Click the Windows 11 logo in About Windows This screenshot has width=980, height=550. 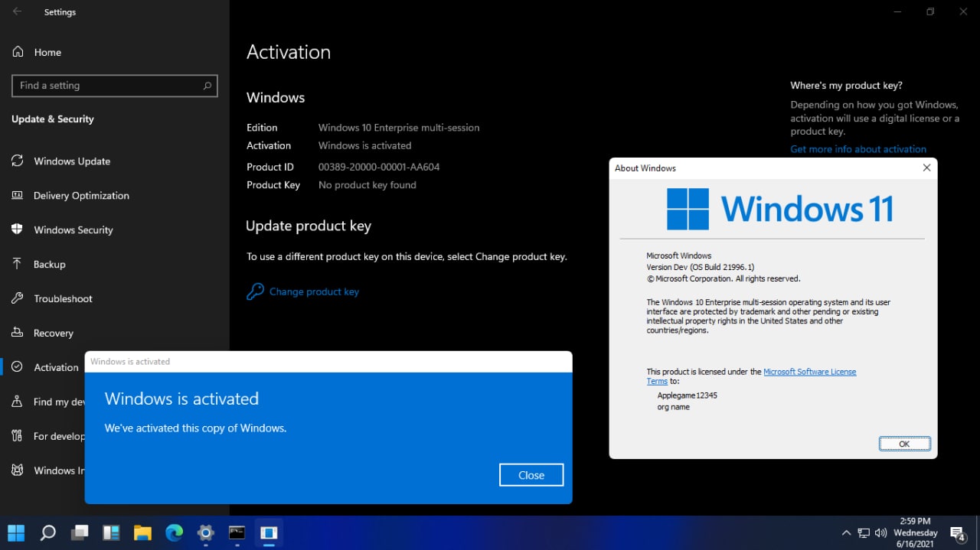point(779,209)
